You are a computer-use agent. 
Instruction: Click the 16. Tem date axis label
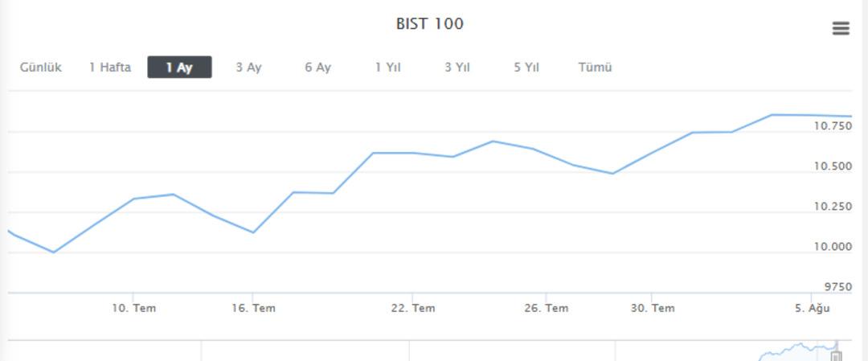coord(253,309)
